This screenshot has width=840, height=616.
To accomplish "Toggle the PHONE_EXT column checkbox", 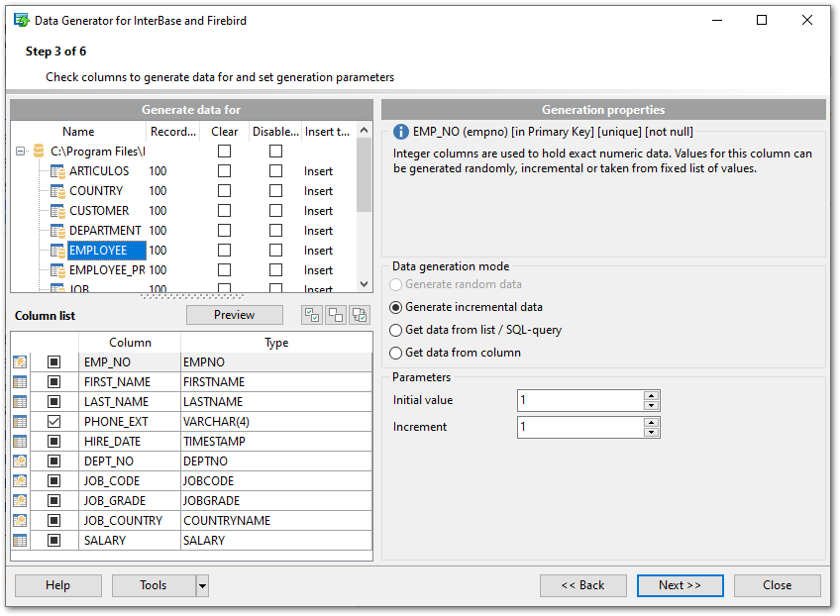I will click(x=54, y=422).
